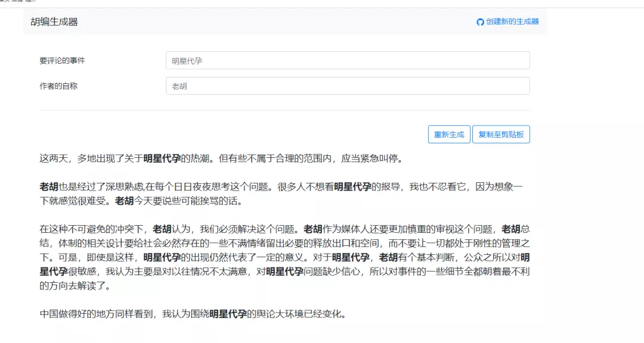
Task: Click the GitHub icon next to 创建新的生成器
Action: click(x=479, y=22)
